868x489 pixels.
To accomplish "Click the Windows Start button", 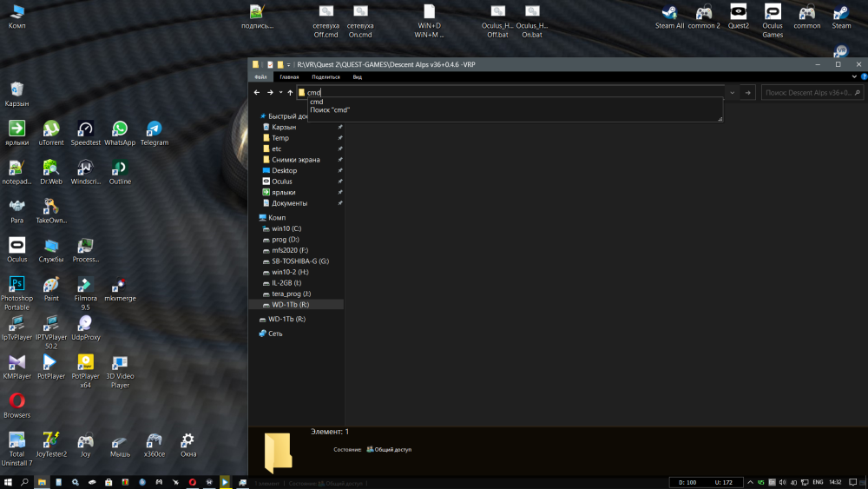I will pyautogui.click(x=8, y=482).
